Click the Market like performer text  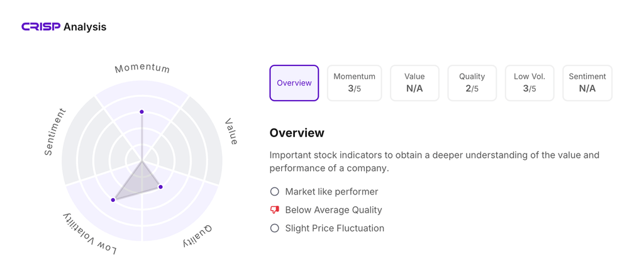[331, 191]
